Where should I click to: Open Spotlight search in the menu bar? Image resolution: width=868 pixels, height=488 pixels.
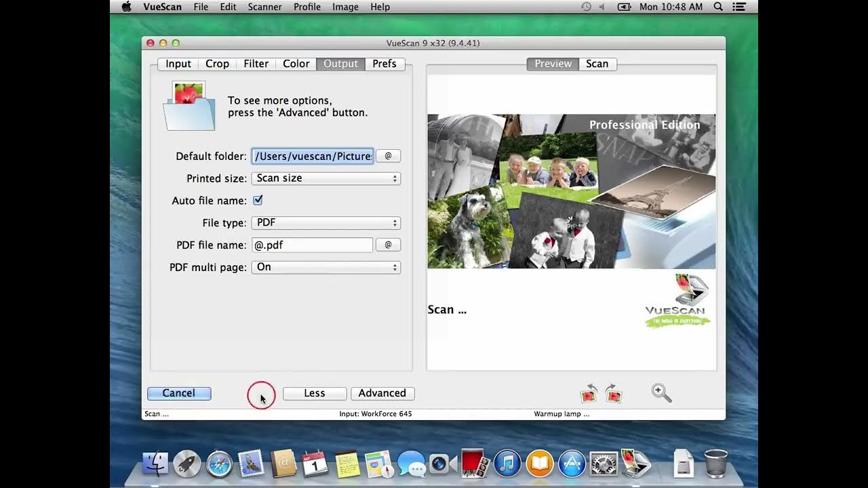point(718,7)
